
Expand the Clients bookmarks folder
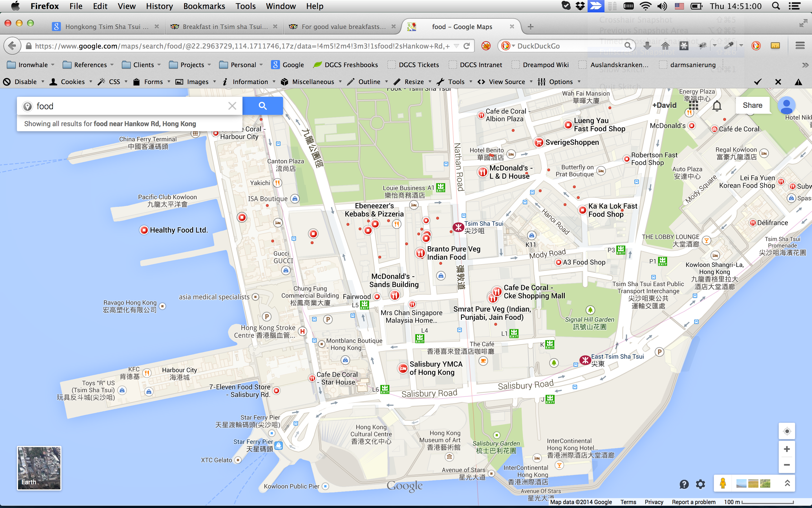pos(141,65)
